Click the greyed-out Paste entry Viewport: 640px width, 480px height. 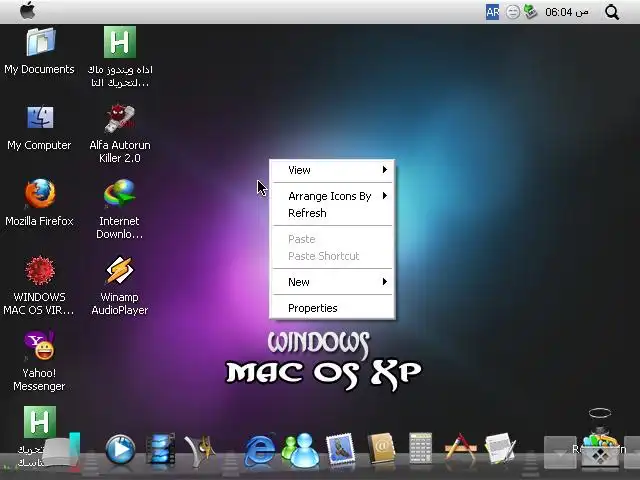pos(332,239)
